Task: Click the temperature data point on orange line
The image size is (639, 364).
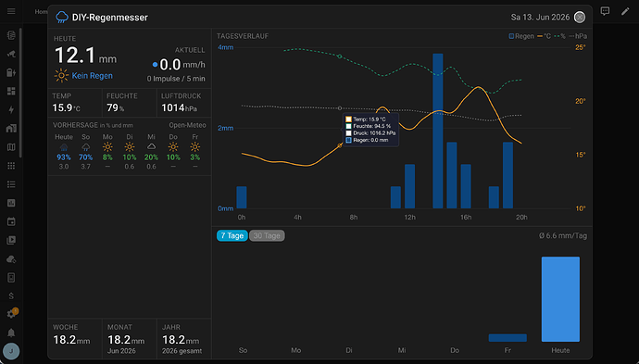Action: [340, 145]
